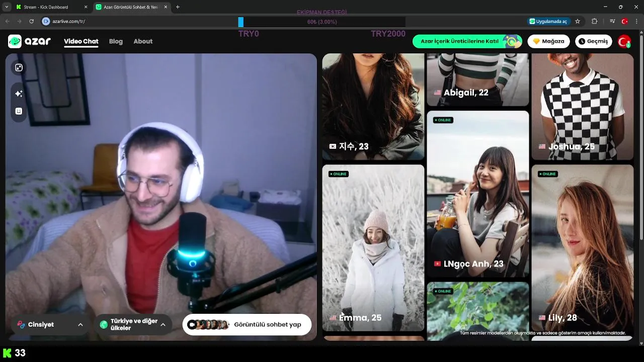Click the 'EKİPMAN DESTEĞİ' progress bar

[x=322, y=22]
